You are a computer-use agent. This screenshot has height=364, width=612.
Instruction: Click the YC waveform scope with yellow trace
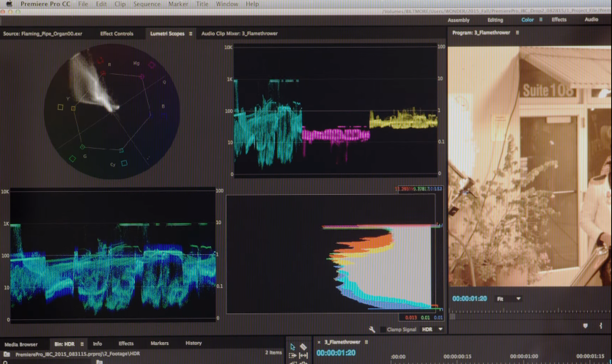[335, 110]
